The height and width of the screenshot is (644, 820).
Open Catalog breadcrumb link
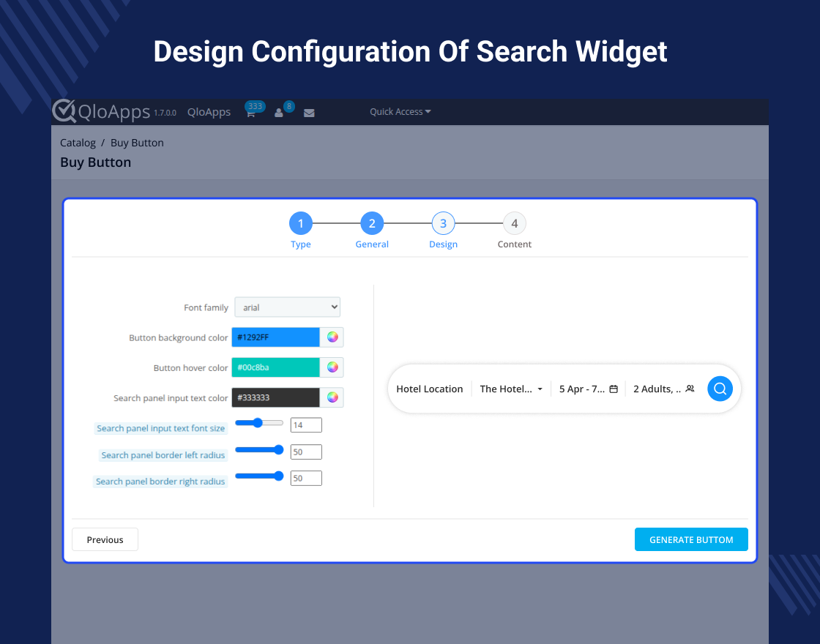tap(78, 143)
